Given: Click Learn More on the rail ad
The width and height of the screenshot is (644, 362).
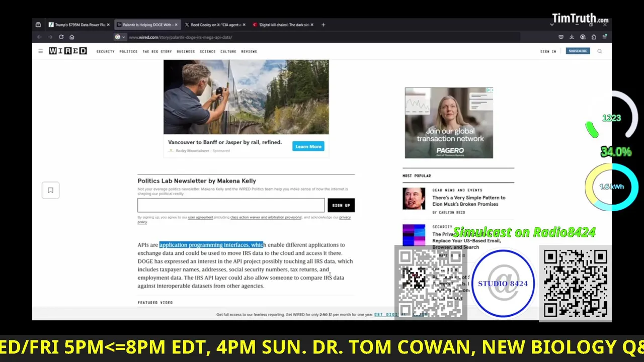Looking at the screenshot, I should coord(308,146).
